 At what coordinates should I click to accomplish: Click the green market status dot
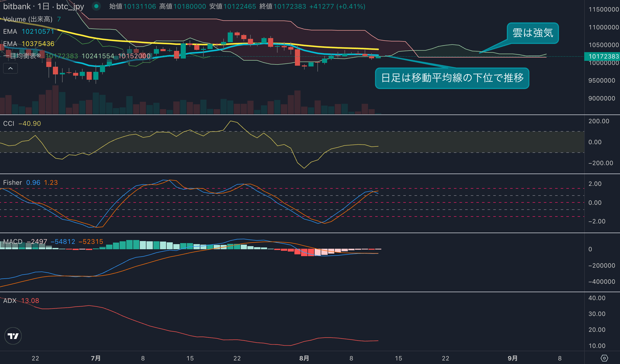click(x=96, y=6)
